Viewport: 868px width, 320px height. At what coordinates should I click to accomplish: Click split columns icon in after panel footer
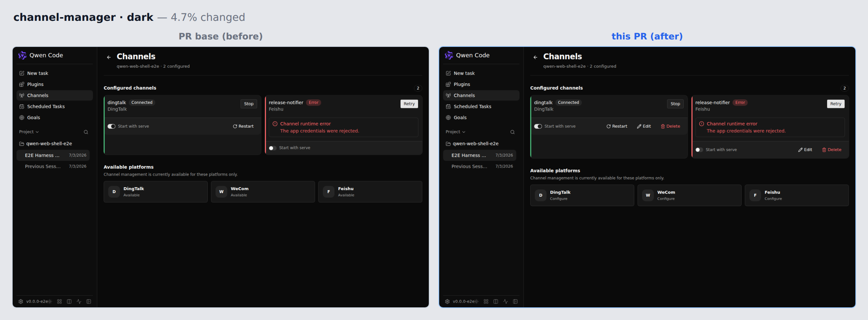(496, 301)
